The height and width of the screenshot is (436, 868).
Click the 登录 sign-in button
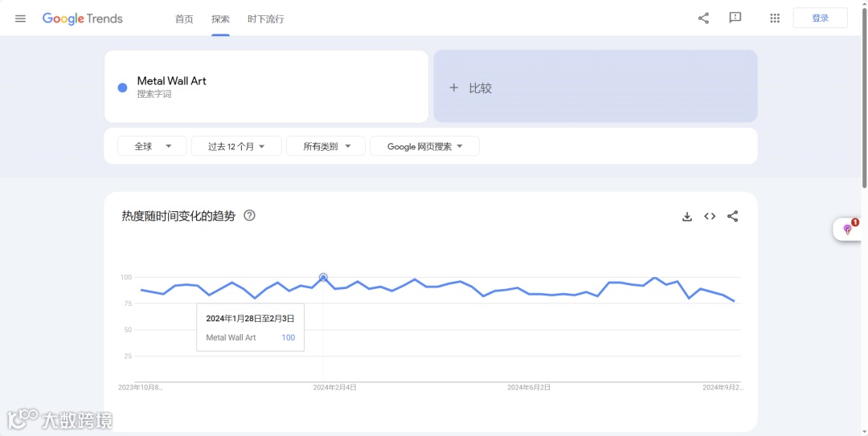[x=821, y=18]
